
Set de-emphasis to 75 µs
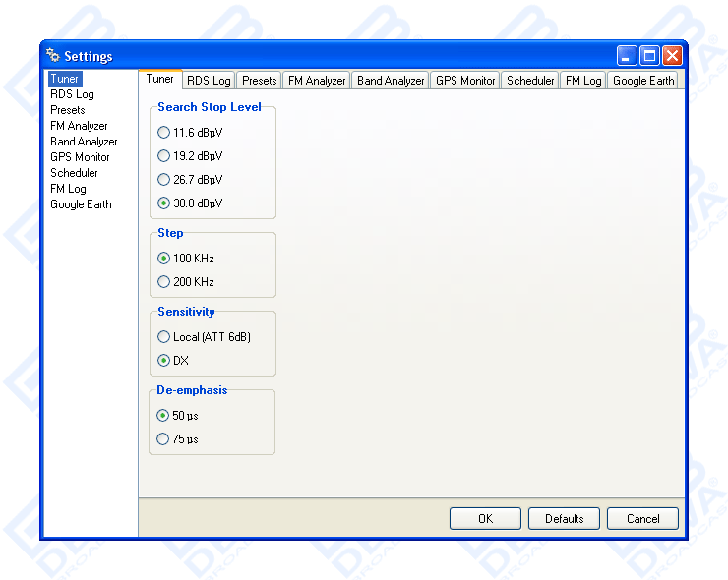[164, 439]
